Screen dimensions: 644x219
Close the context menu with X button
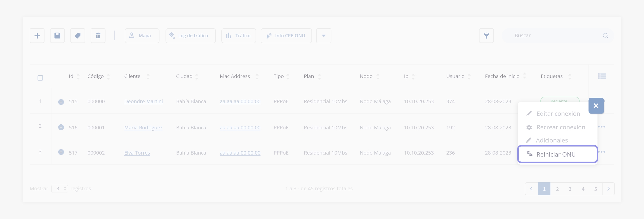pyautogui.click(x=596, y=106)
